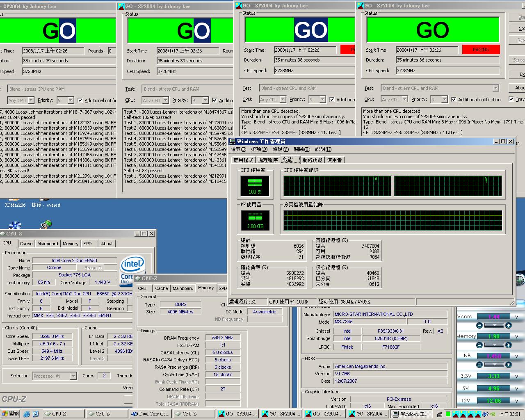Open the Priority dropdown in second SP2004 window

(205, 100)
